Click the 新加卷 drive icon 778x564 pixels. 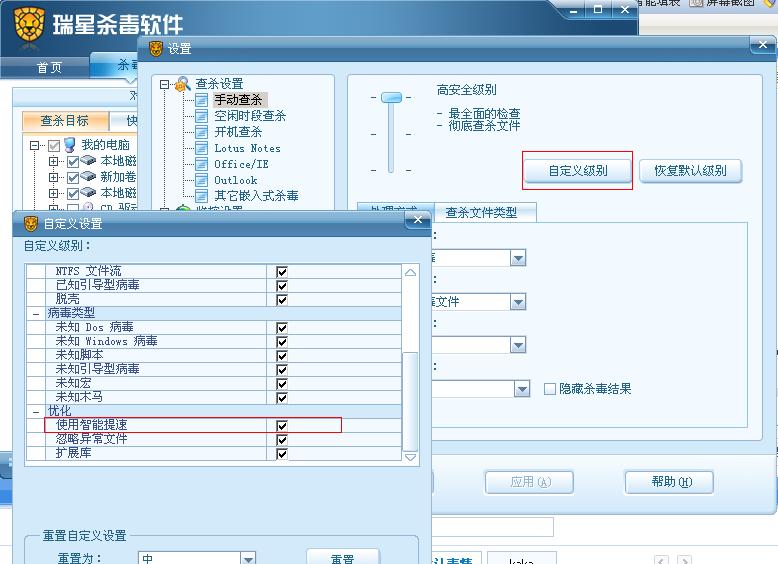tap(88, 176)
